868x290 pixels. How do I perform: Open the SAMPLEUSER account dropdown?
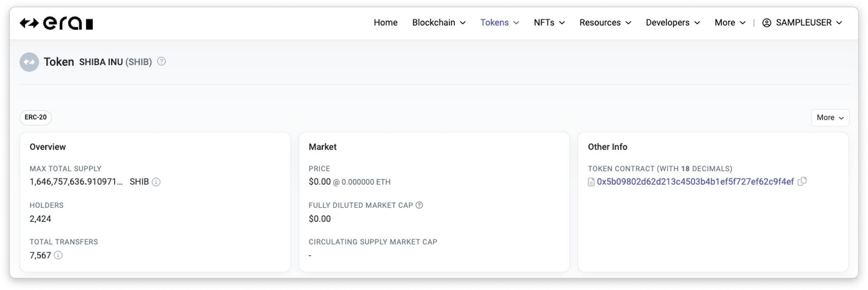(x=802, y=23)
